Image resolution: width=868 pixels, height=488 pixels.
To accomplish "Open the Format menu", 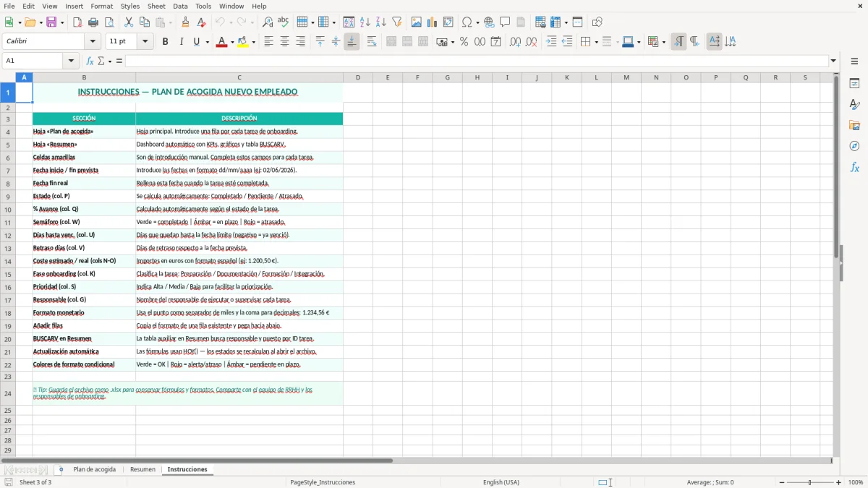I will (101, 6).
